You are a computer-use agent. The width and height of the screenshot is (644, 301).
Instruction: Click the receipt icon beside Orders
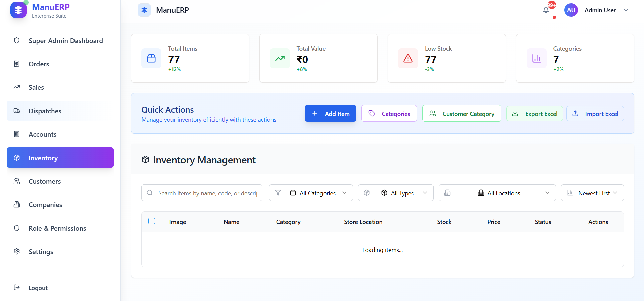17,64
